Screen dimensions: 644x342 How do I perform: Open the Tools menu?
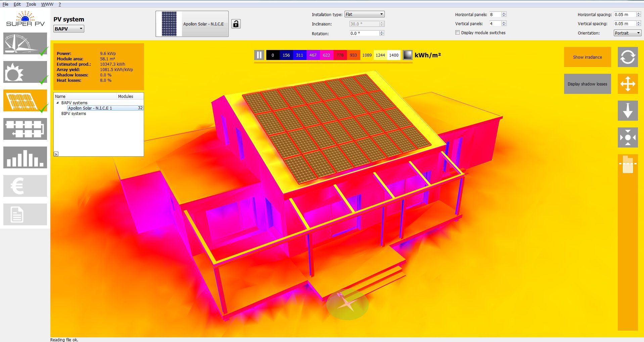[31, 4]
